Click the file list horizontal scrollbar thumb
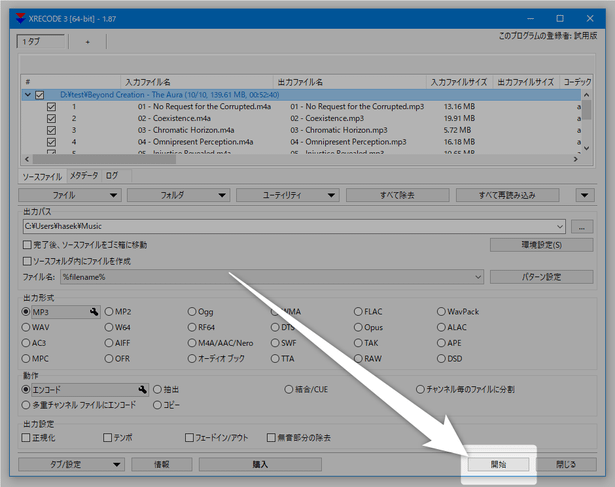This screenshot has height=487, width=615. tap(104, 159)
